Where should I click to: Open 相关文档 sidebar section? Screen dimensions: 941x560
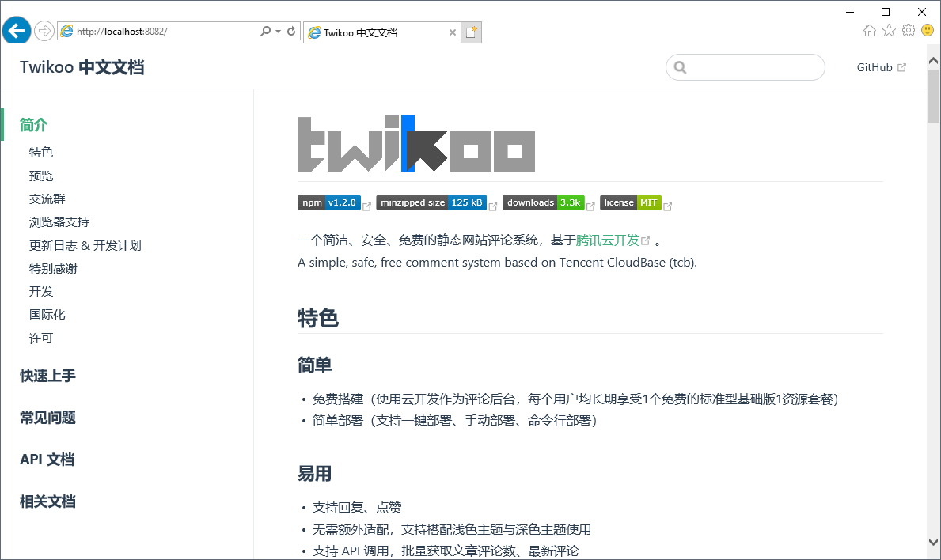click(47, 501)
